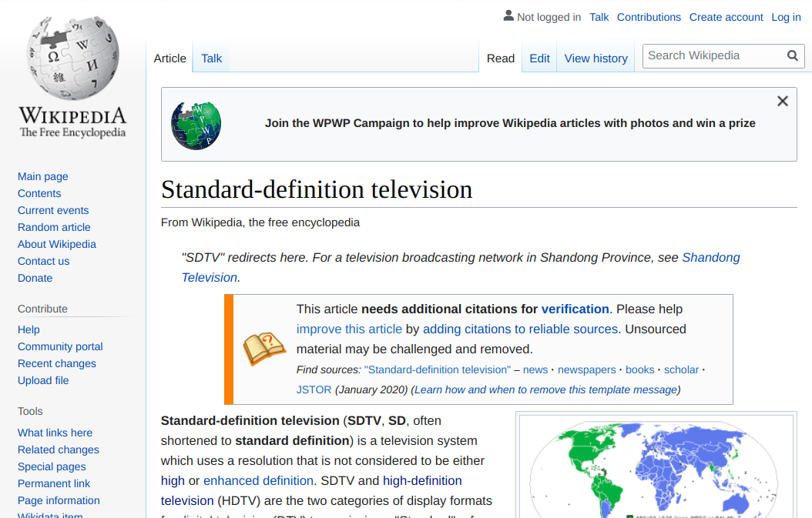Follow the enhanced definition link

pyautogui.click(x=258, y=481)
